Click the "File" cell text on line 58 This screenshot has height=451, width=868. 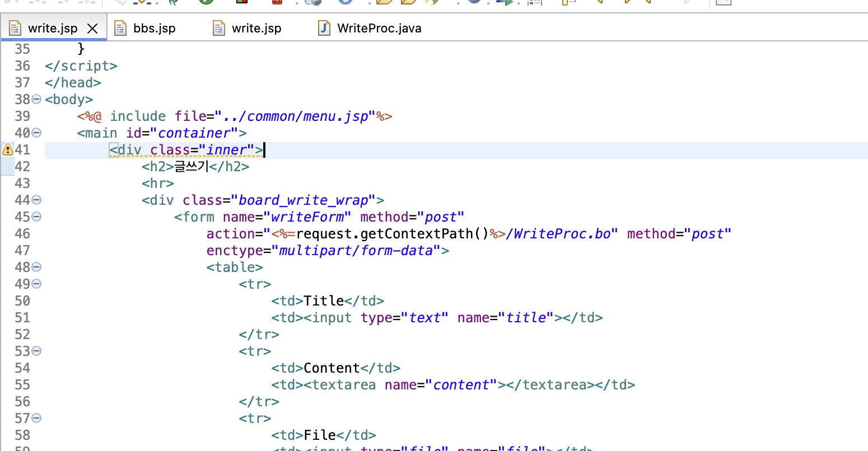320,435
